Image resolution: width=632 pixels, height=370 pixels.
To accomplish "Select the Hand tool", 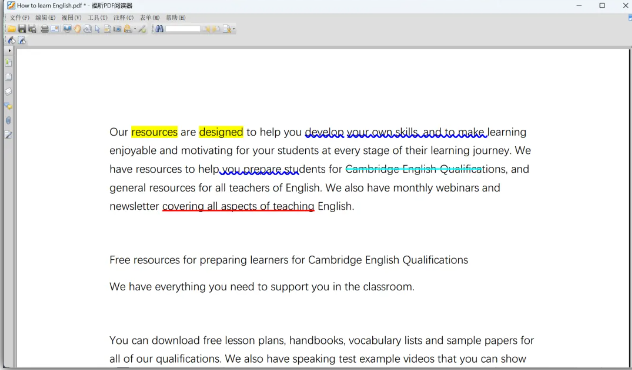I will 77,29.
